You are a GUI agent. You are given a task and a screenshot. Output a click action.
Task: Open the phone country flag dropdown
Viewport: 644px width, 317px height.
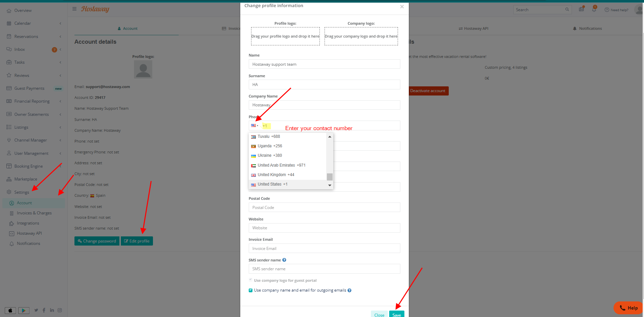pos(254,126)
